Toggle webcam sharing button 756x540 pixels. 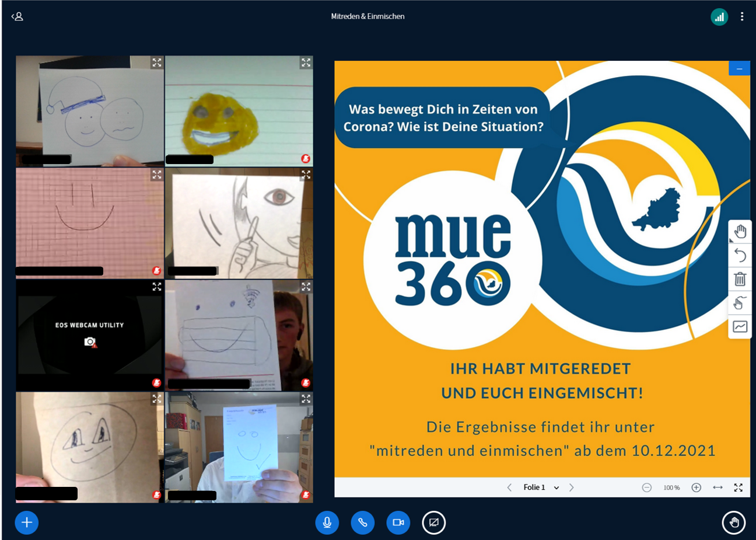(398, 522)
